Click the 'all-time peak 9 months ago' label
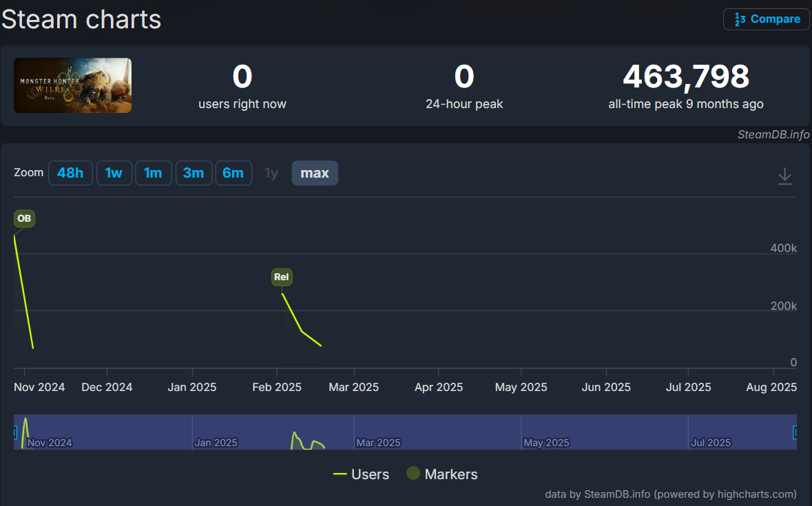The width and height of the screenshot is (812, 506). (686, 104)
